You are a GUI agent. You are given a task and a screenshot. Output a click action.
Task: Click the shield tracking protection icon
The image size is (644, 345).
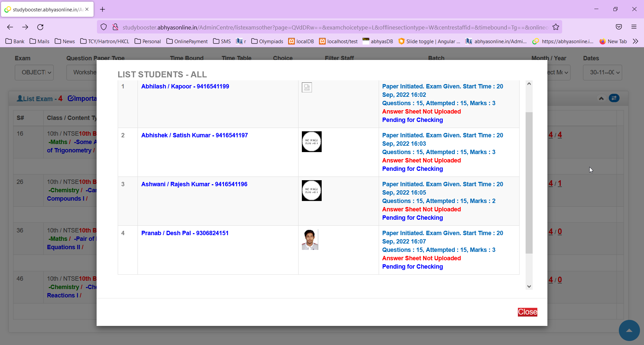tap(104, 27)
